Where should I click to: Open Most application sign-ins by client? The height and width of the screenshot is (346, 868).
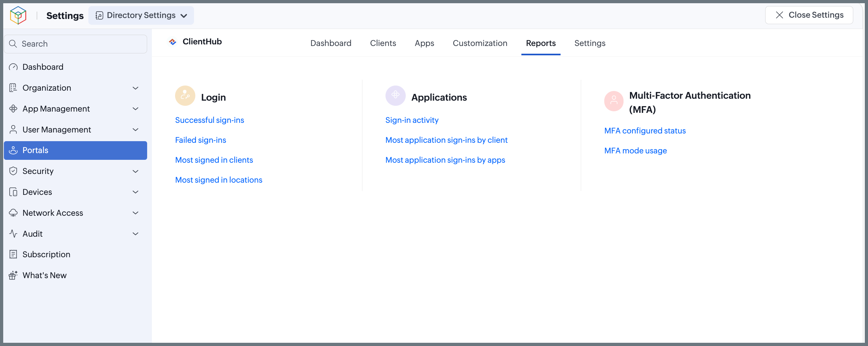coord(447,140)
